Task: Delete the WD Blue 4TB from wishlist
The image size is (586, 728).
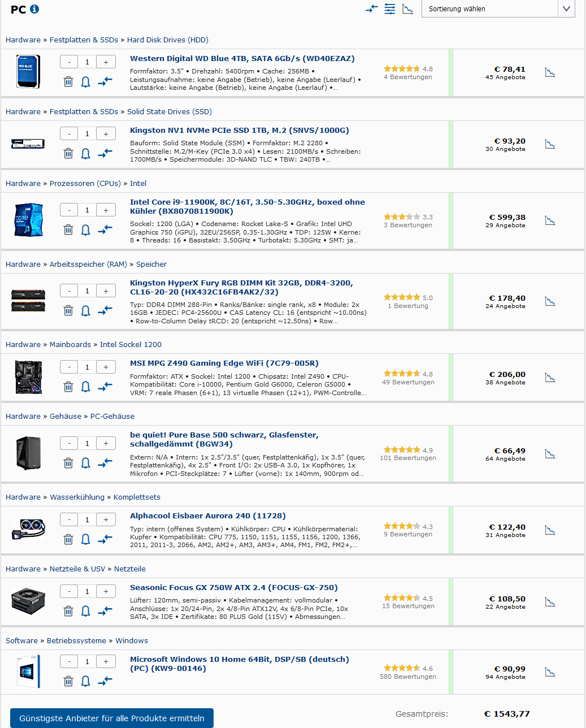Action: 68,81
